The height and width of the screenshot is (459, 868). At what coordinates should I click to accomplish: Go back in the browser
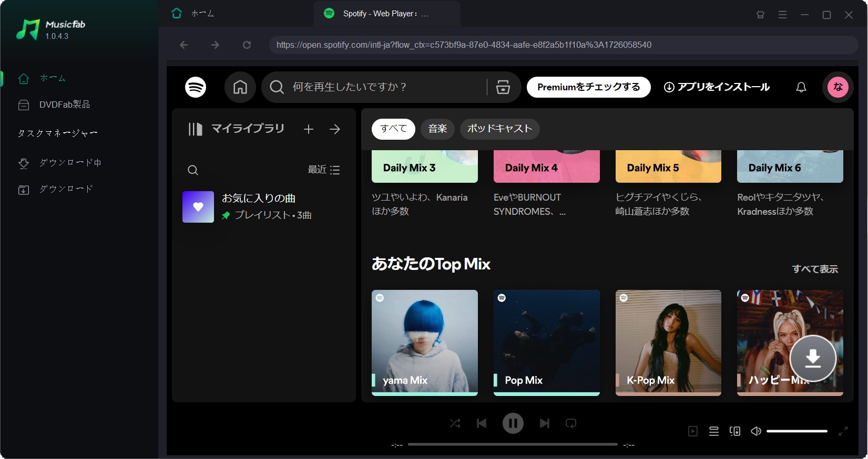coord(184,45)
